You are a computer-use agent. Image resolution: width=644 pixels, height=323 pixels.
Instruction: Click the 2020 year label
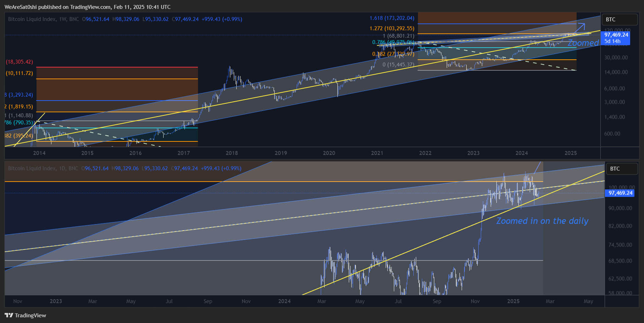click(x=329, y=153)
